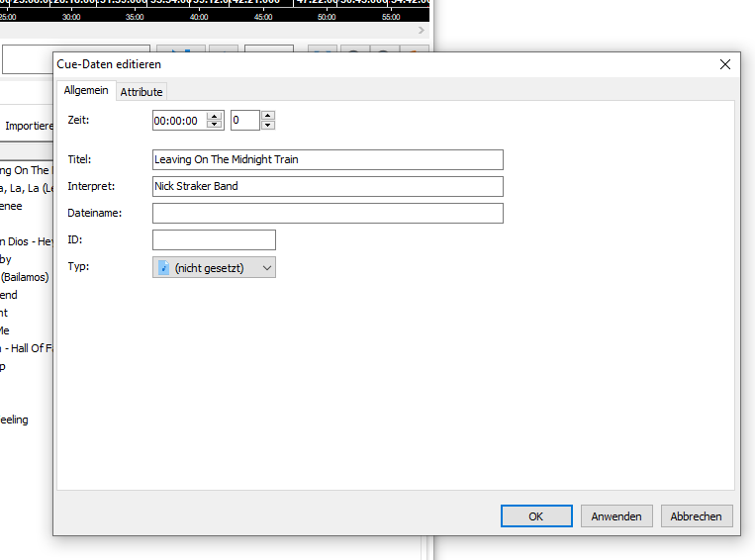Increase Zeit value with up arrow
Image resolution: width=755 pixels, height=560 pixels.
[x=215, y=116]
